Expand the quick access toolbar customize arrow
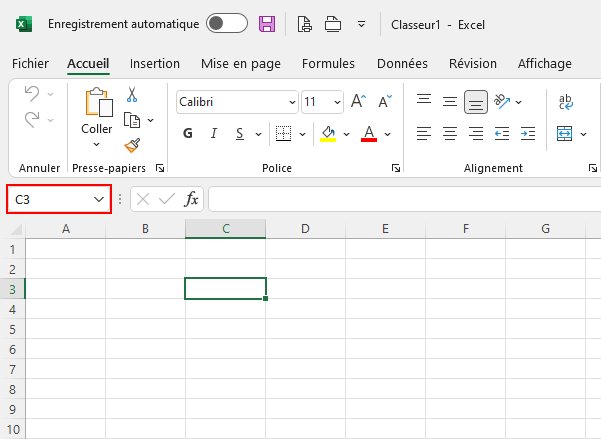 (361, 25)
